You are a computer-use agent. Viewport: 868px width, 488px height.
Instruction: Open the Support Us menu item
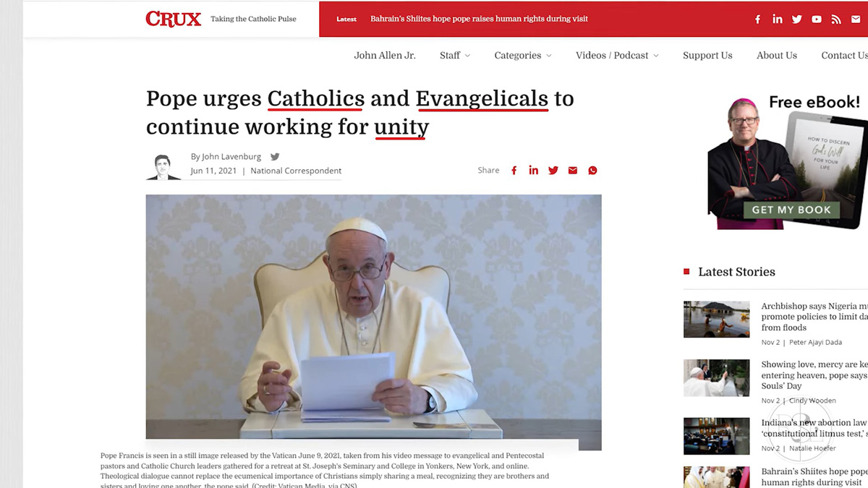pyautogui.click(x=707, y=55)
